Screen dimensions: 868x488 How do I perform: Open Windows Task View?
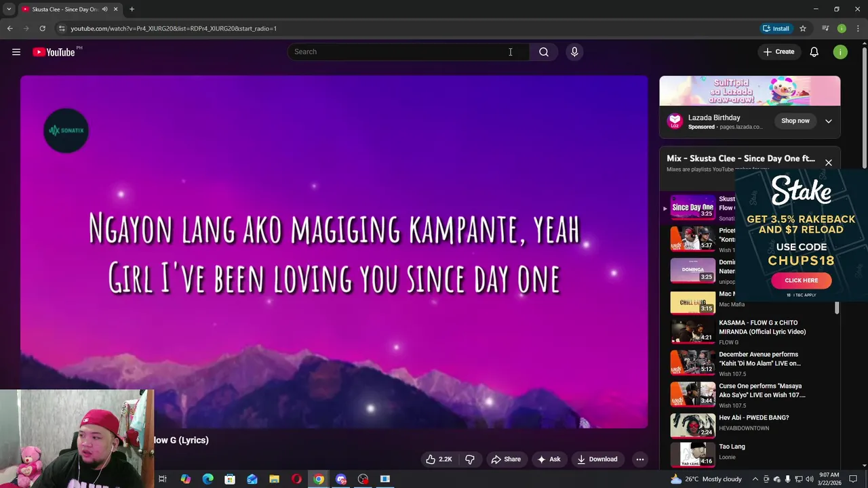point(163,479)
